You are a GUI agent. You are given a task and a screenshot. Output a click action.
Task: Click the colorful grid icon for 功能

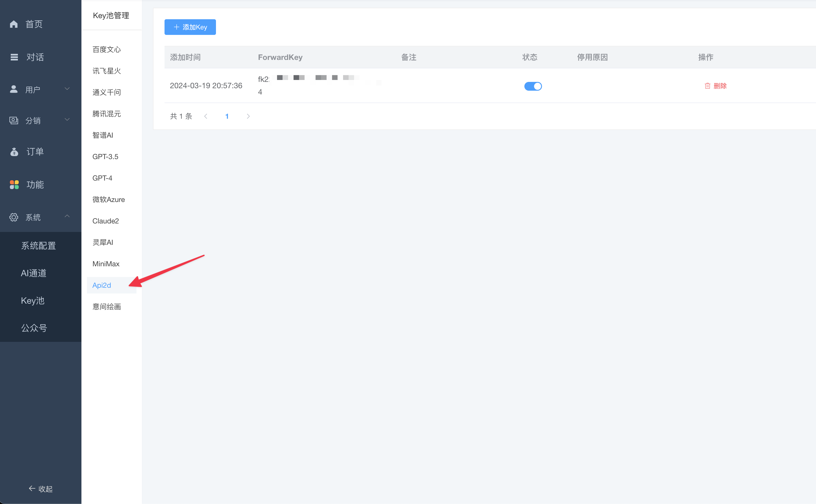14,184
